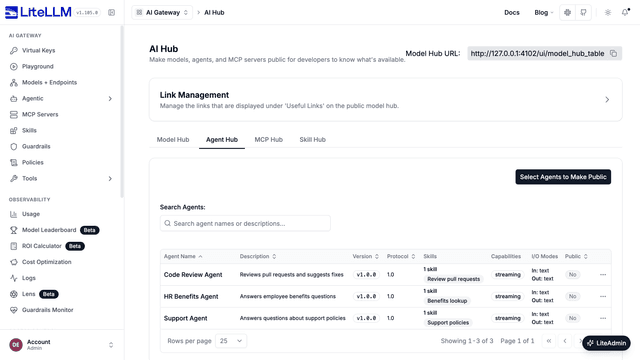Open the Blog dropdown
The width and height of the screenshot is (640, 360).
click(544, 13)
